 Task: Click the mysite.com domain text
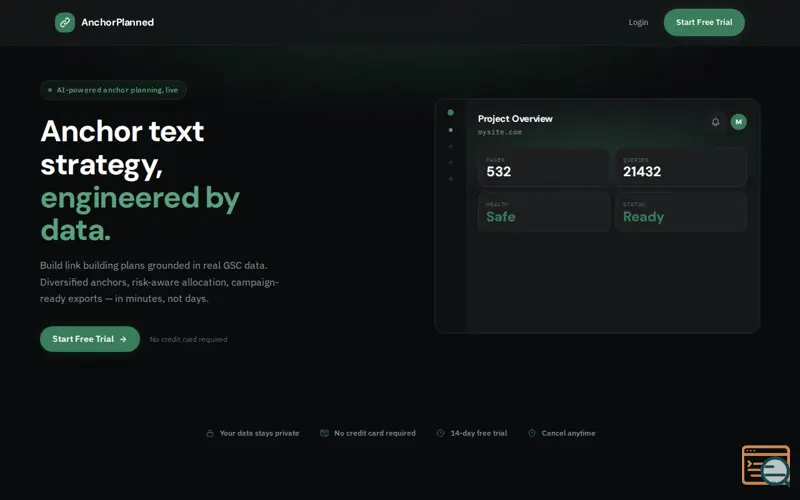coord(499,132)
